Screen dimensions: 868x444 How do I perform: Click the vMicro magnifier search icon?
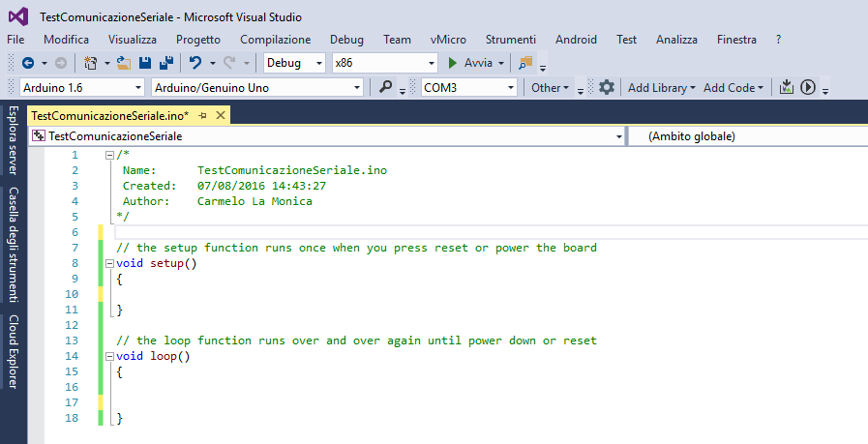(x=385, y=87)
